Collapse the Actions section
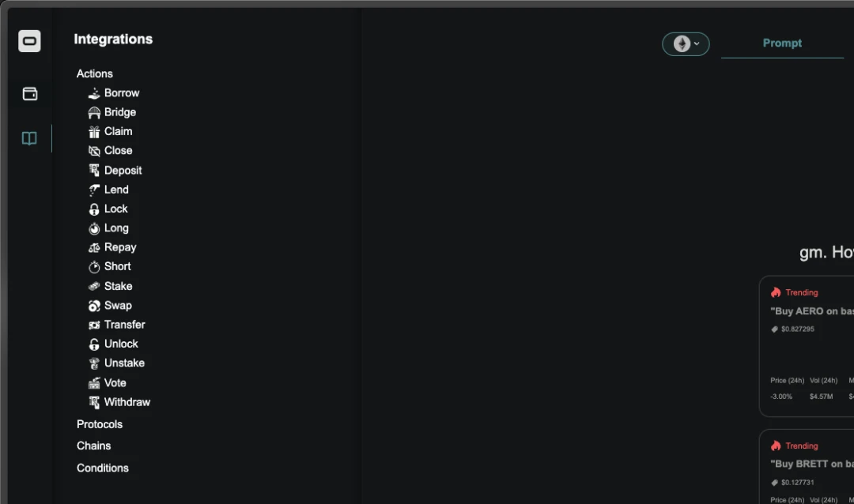Image resolution: width=854 pixels, height=504 pixels. (95, 73)
